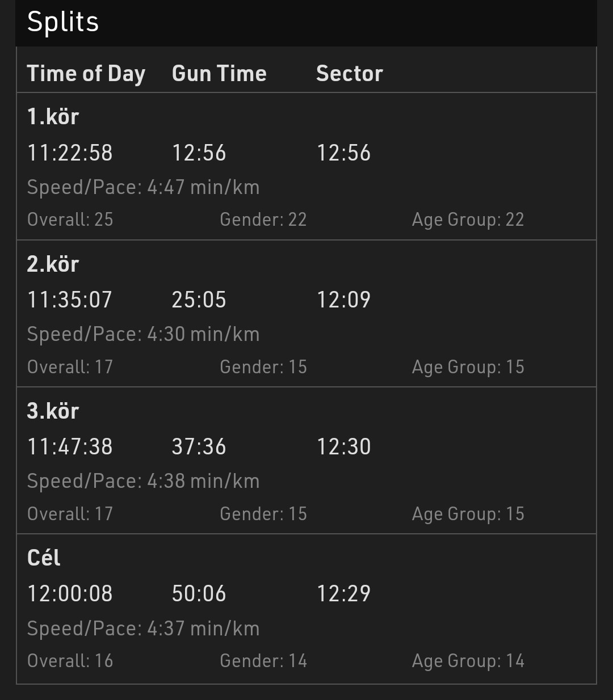Select the 12:30 sector time
The height and width of the screenshot is (700, 613).
(x=343, y=447)
